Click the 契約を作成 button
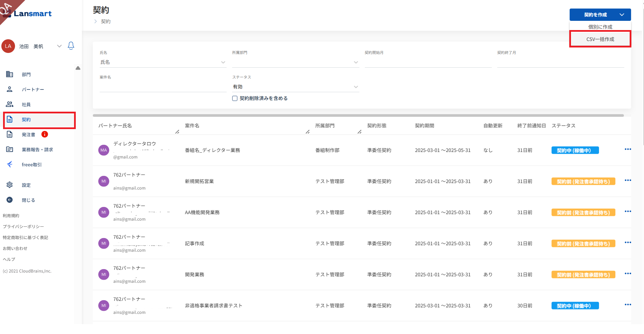Viewport: 644px width, 334px height. click(x=595, y=15)
